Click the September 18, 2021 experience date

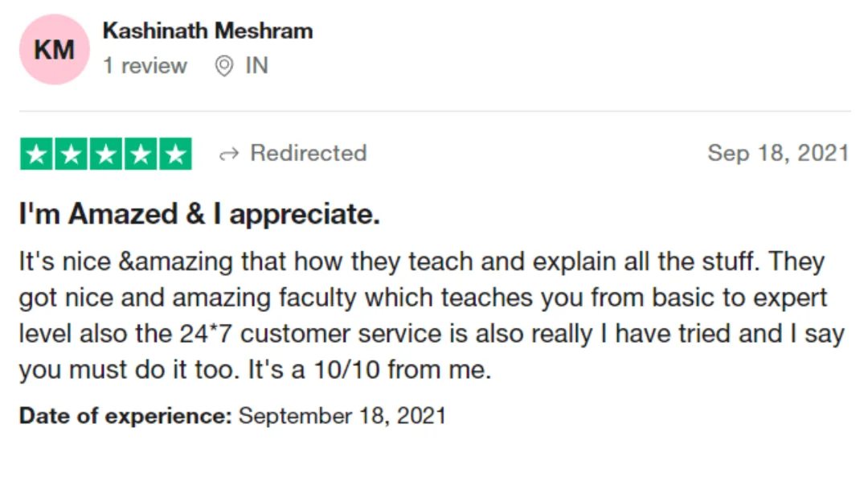[x=342, y=415]
